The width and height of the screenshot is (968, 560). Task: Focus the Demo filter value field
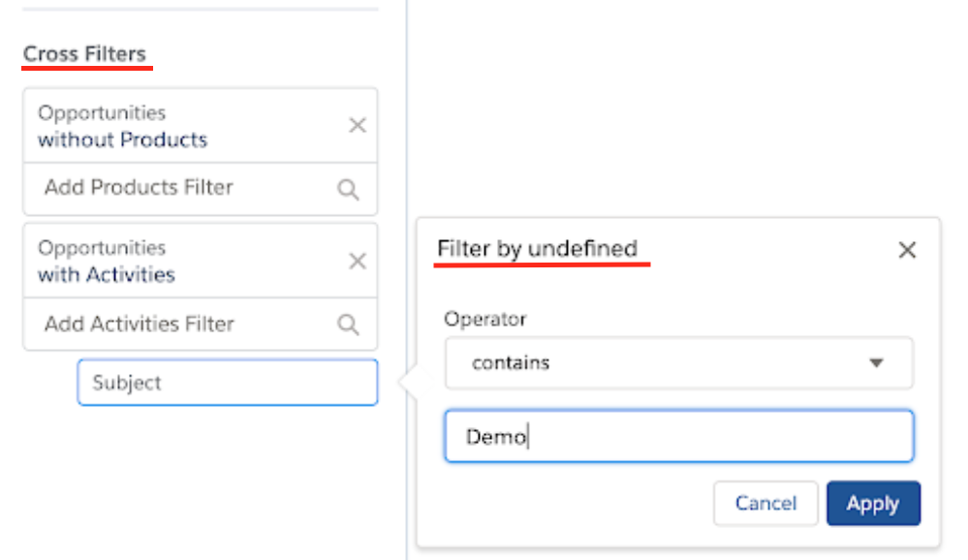[678, 436]
